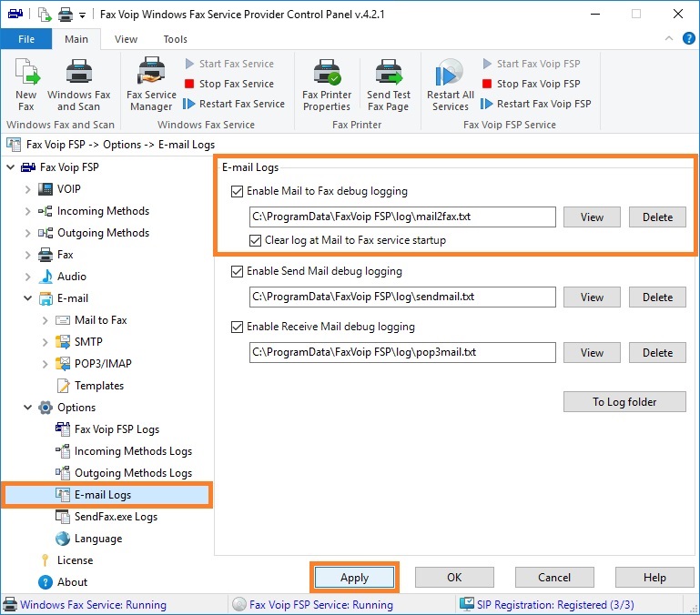This screenshot has height=615, width=700.
Task: Click the quick access print icon
Action: click(x=66, y=15)
